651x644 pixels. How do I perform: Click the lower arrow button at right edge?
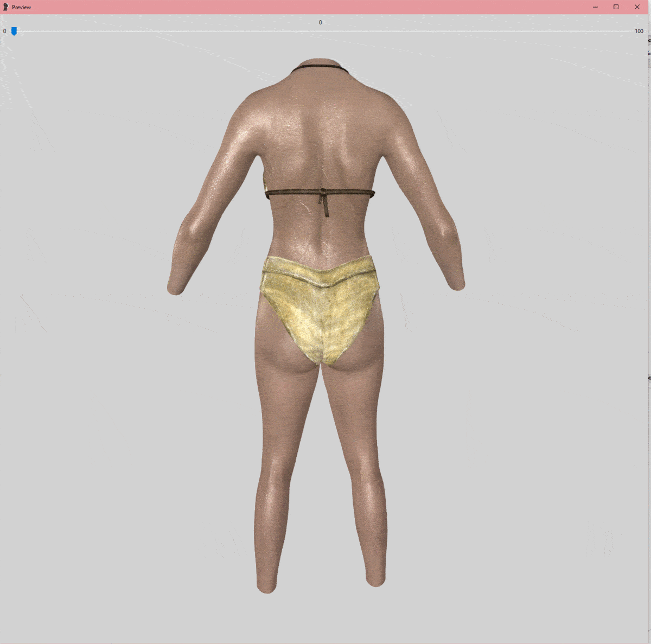coord(649,378)
